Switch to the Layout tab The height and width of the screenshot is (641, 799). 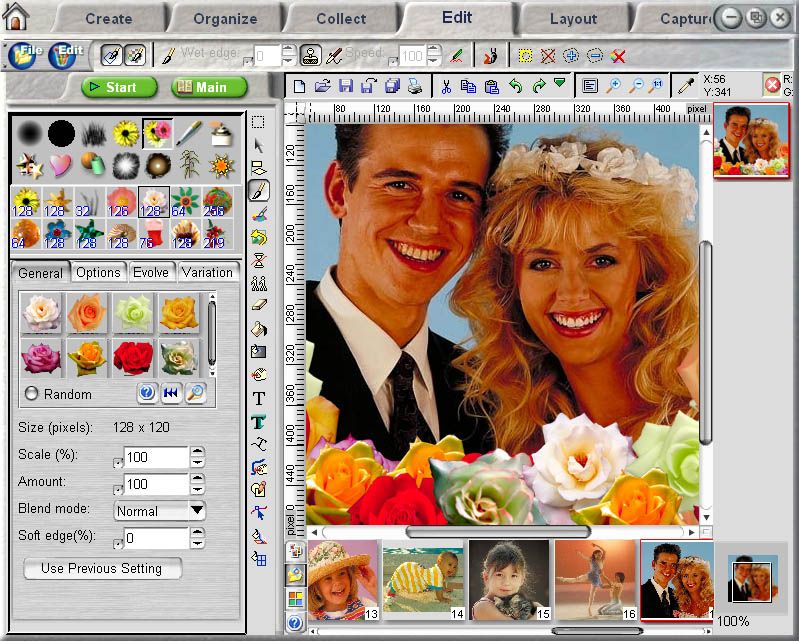coord(573,19)
